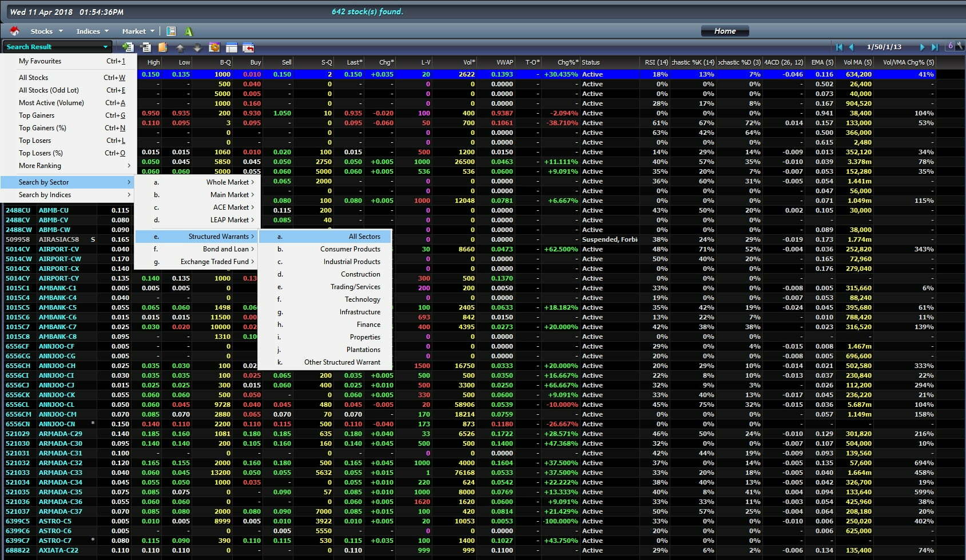
Task: Click the grey up arrow icon
Action: (180, 48)
